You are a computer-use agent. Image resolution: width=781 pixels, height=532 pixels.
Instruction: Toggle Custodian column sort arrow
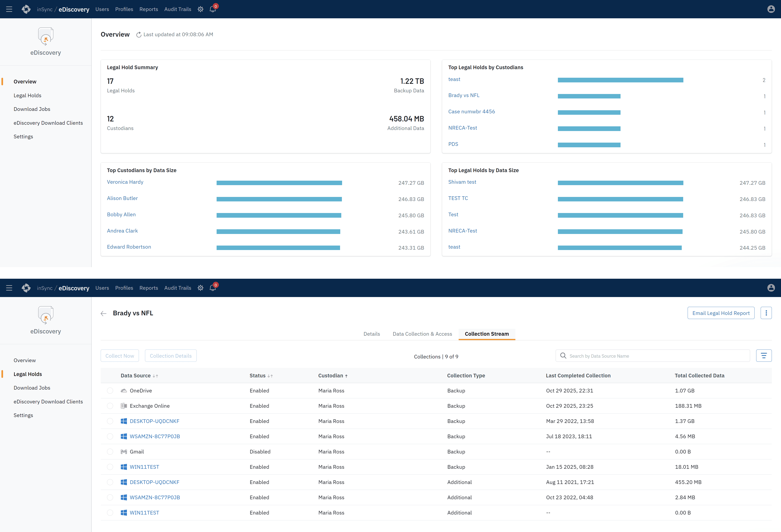[x=346, y=376]
